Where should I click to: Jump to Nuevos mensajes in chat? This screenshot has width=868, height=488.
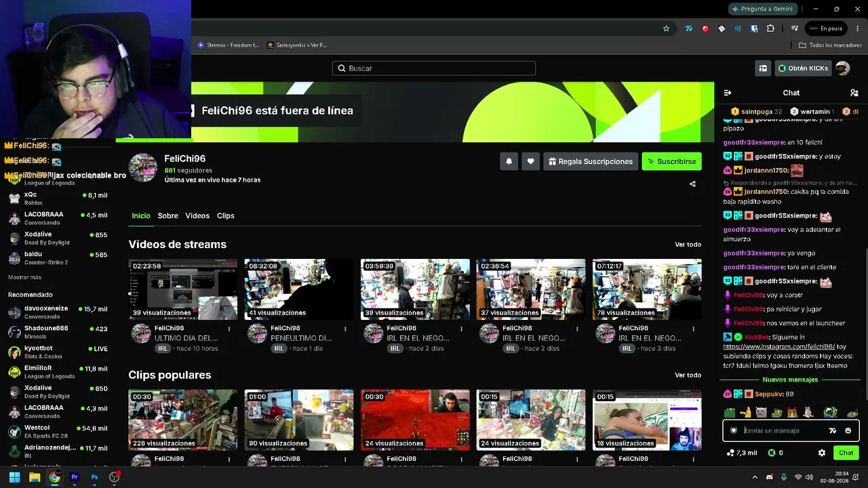(x=789, y=380)
